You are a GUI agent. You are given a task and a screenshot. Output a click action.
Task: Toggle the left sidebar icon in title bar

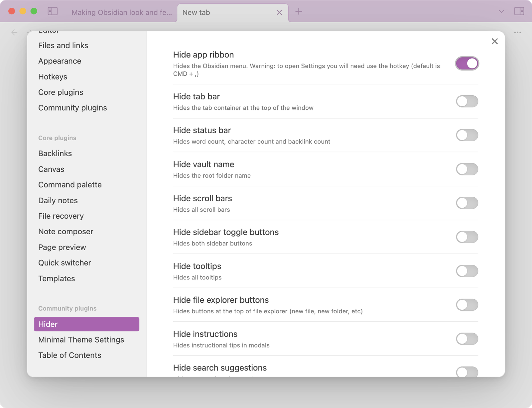pyautogui.click(x=53, y=12)
